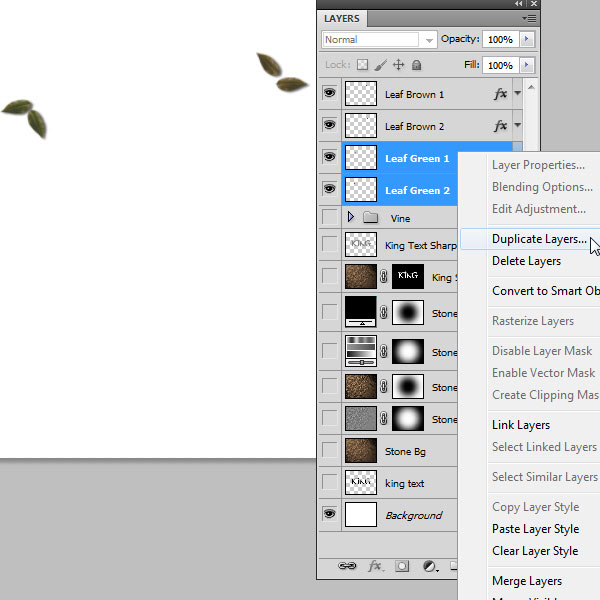
Task: Collapse the panel with double-arrow icon
Action: [518, 4]
